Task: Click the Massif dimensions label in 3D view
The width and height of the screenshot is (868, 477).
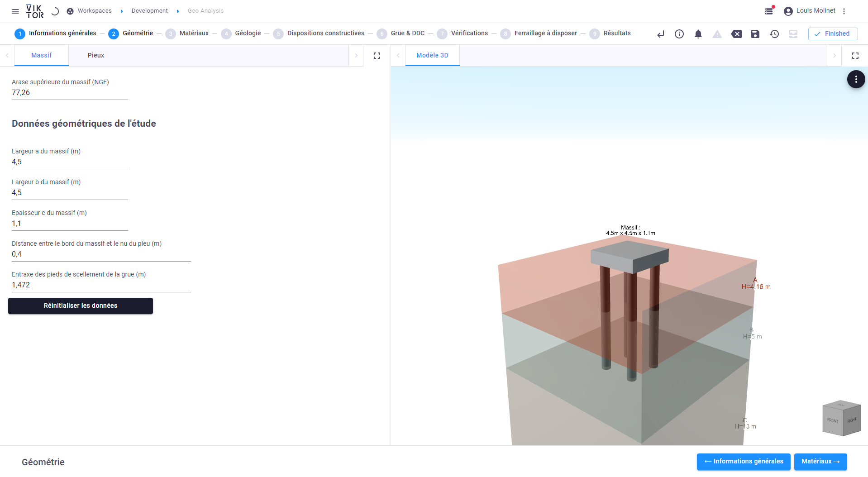Action: [631, 230]
